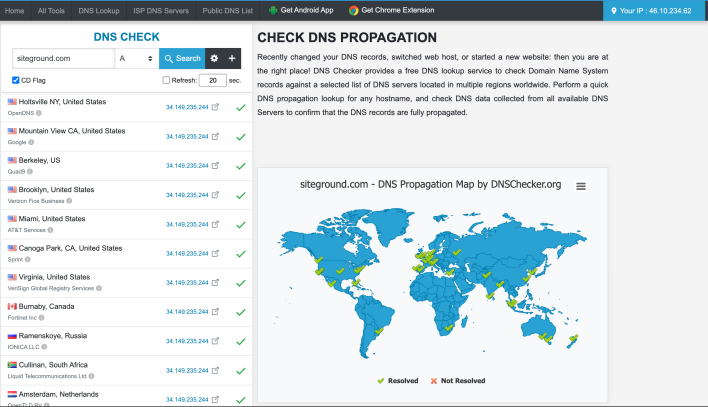Click 'DNS CHECK' panel heading
Viewport: 708px width, 407px height.
[126, 37]
